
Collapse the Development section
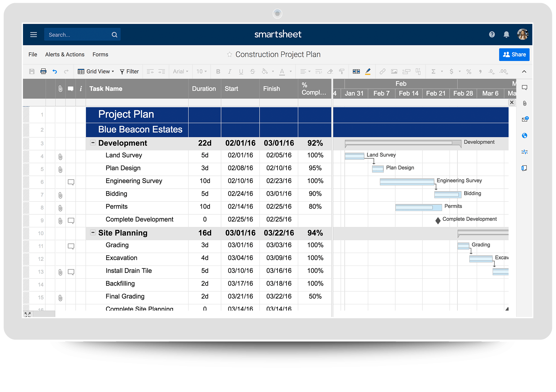pos(93,143)
